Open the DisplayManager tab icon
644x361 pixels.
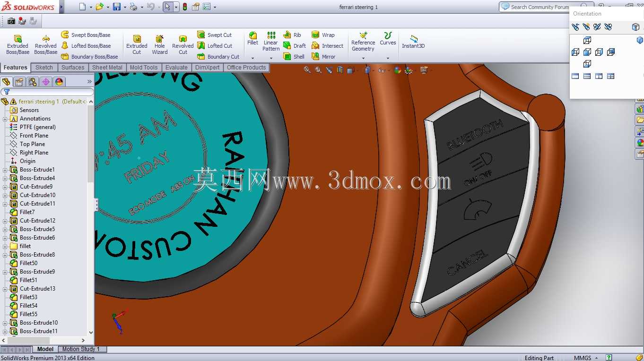click(59, 82)
